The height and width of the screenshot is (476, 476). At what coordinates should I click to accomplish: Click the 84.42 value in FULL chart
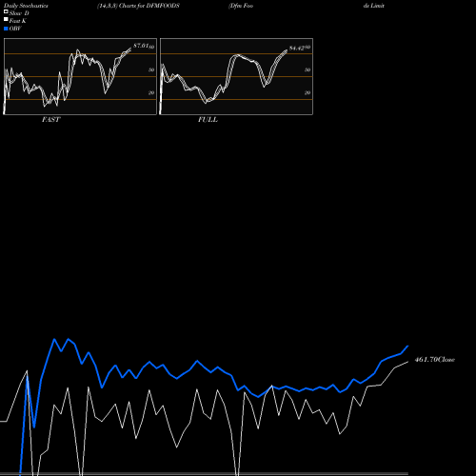click(x=297, y=49)
